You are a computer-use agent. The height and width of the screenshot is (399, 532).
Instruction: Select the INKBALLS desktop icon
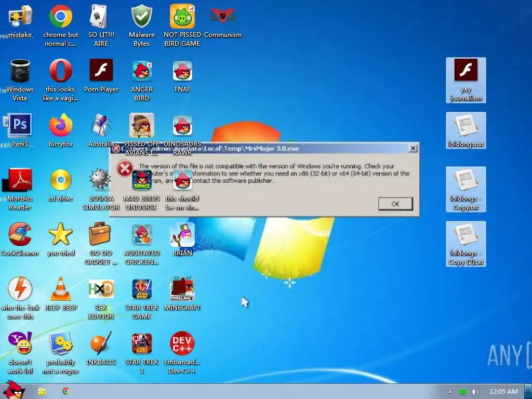(x=101, y=349)
